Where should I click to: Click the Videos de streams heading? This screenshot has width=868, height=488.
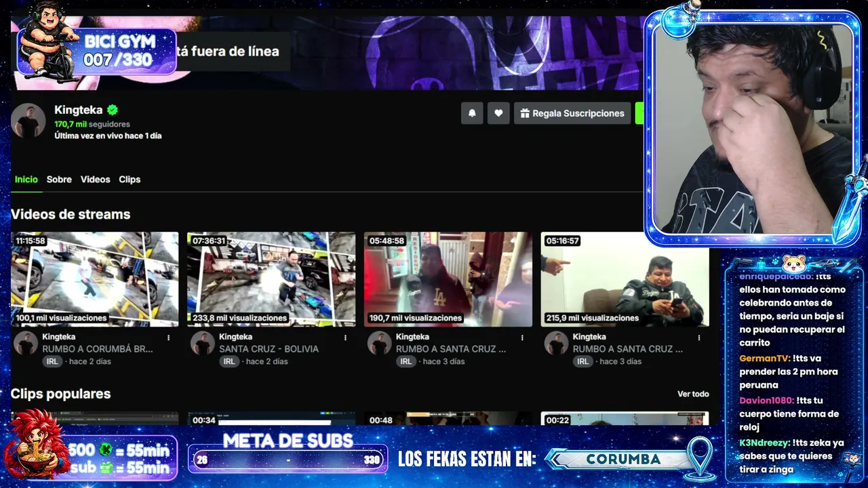[71, 214]
